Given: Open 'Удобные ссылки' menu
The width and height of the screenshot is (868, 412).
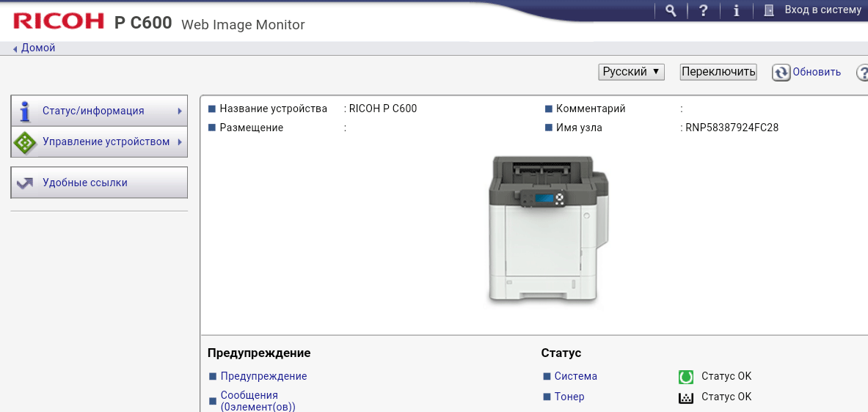Looking at the screenshot, I should pyautogui.click(x=99, y=183).
